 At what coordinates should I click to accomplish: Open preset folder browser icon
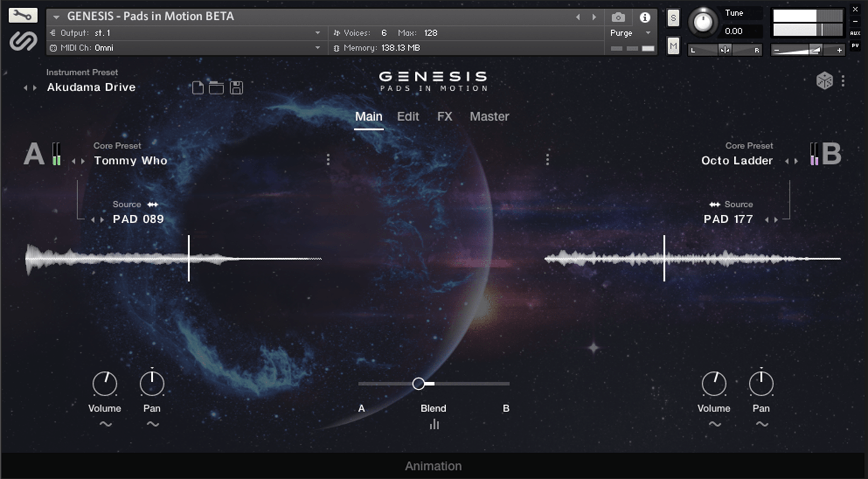[x=216, y=88]
